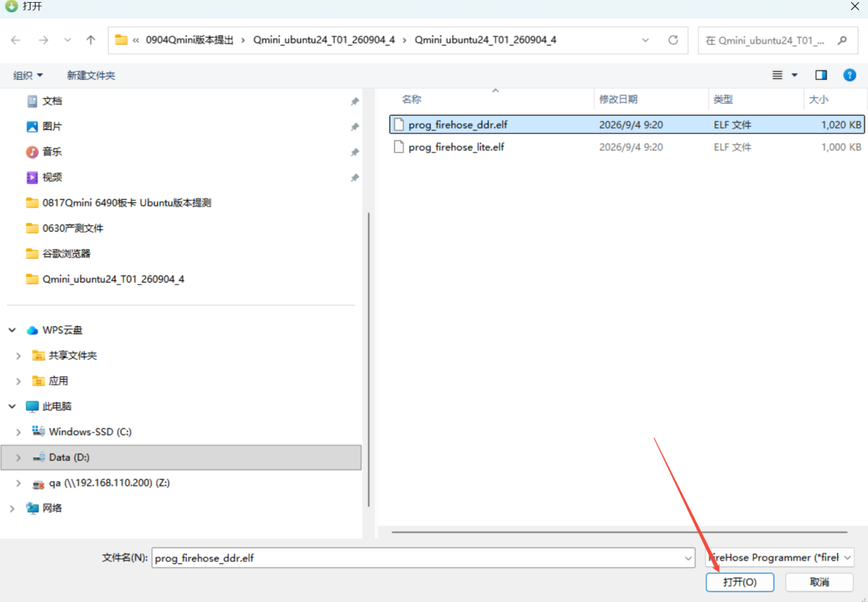
Task: Click the search magnifier icon
Action: pos(843,40)
